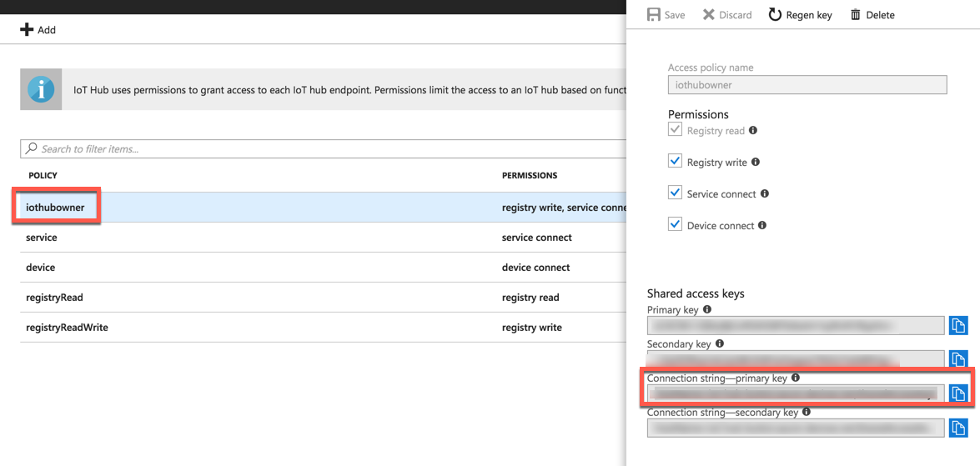Show info tooltip for Device connect
Image resolution: width=980 pixels, height=466 pixels.
762,225
